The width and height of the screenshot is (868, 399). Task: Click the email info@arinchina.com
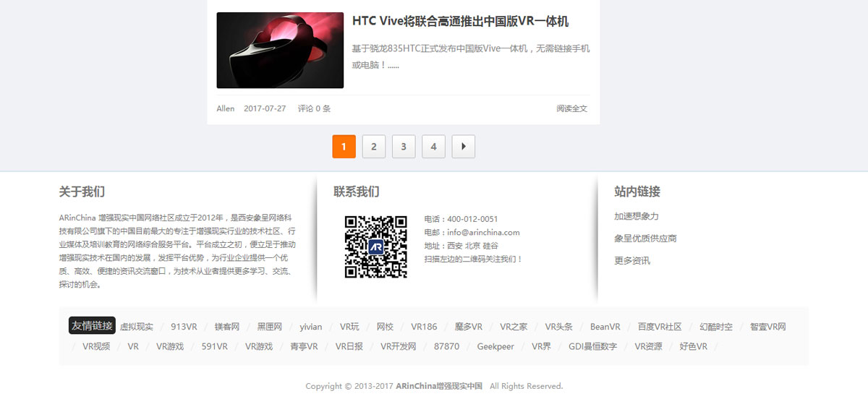483,233
